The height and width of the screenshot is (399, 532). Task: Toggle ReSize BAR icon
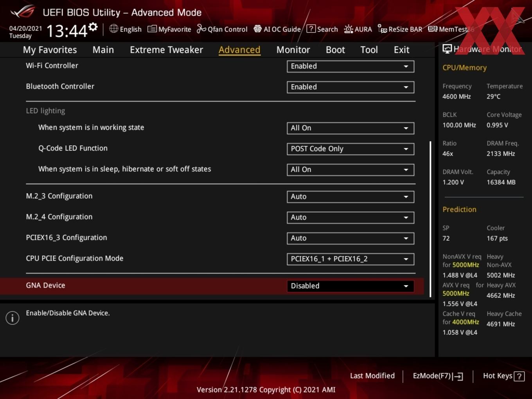click(382, 29)
